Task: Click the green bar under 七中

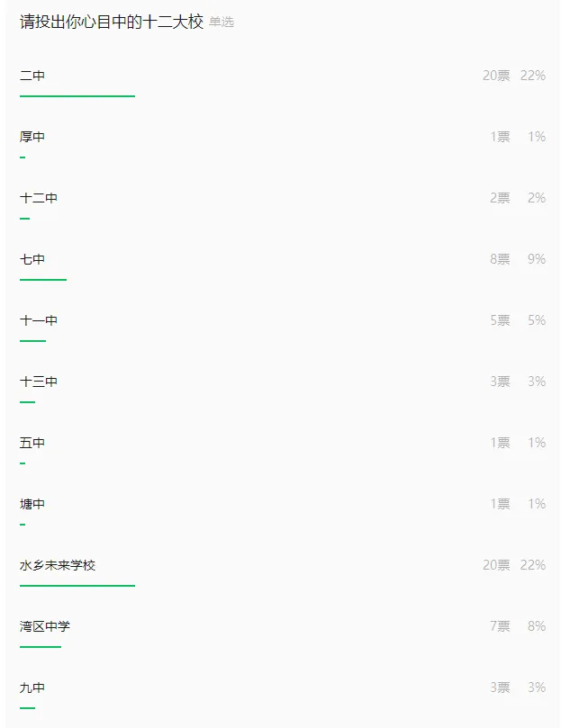Action: point(43,280)
